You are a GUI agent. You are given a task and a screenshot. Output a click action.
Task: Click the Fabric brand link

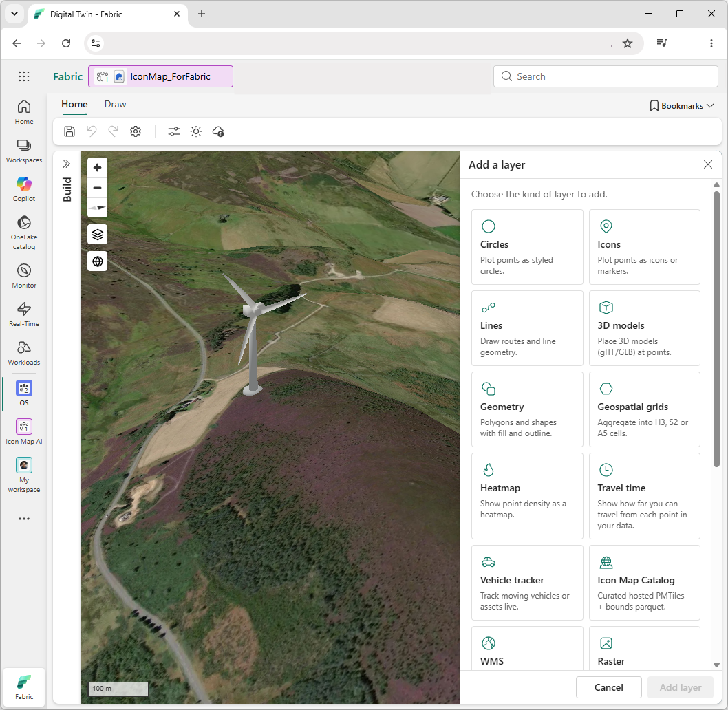pos(68,76)
